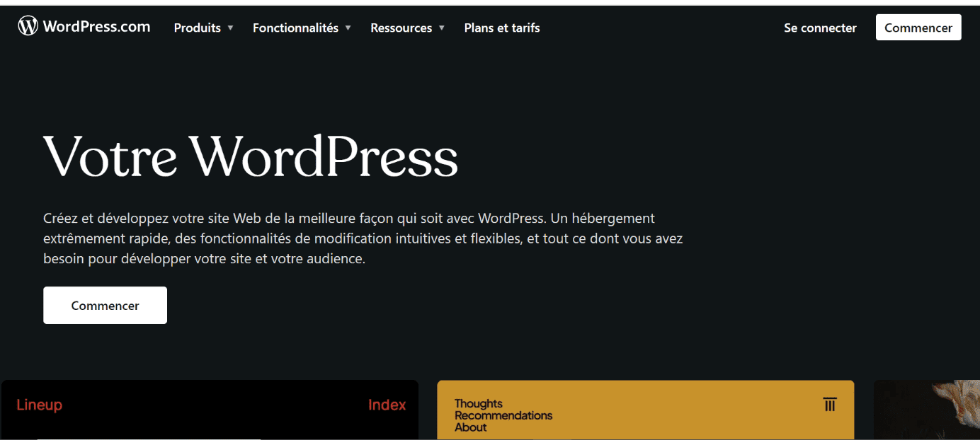Go to Plans et tarifs
980x445 pixels.
[x=502, y=28]
